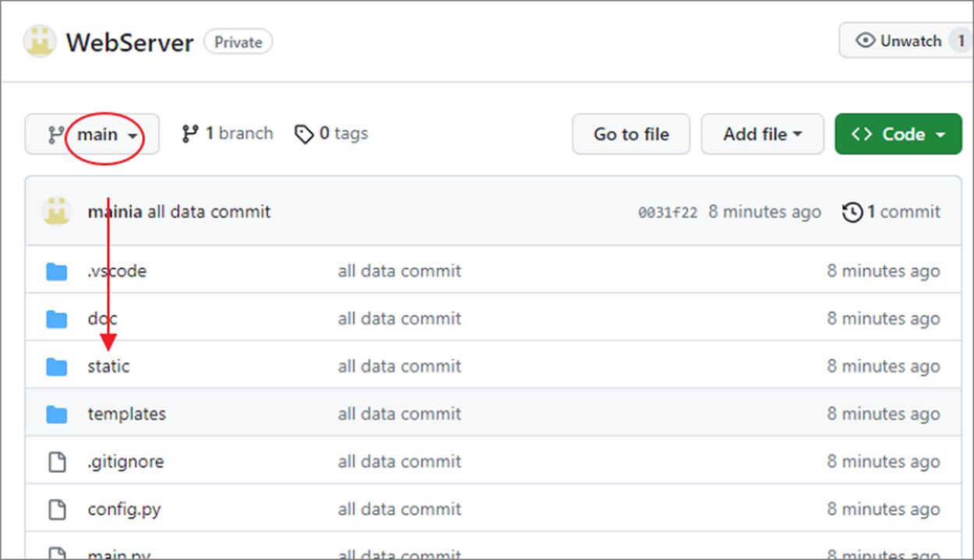Click the static row commit message
Image resolution: width=974 pixels, height=560 pixels.
point(400,366)
